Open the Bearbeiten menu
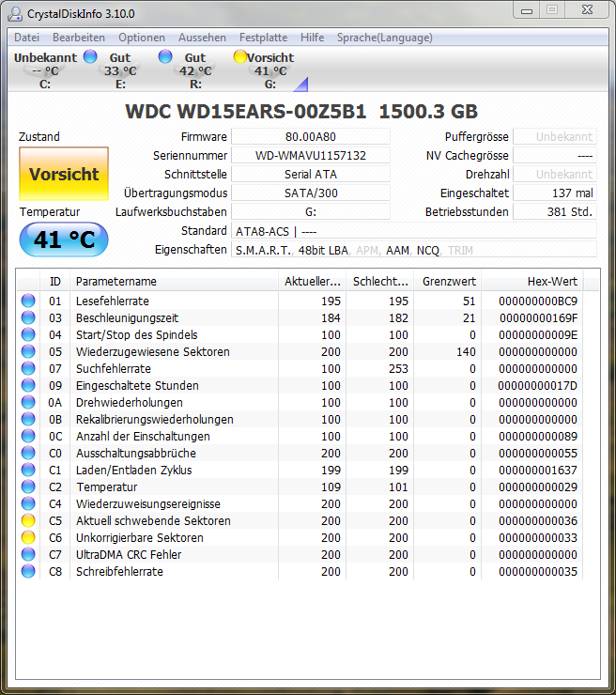 click(79, 38)
